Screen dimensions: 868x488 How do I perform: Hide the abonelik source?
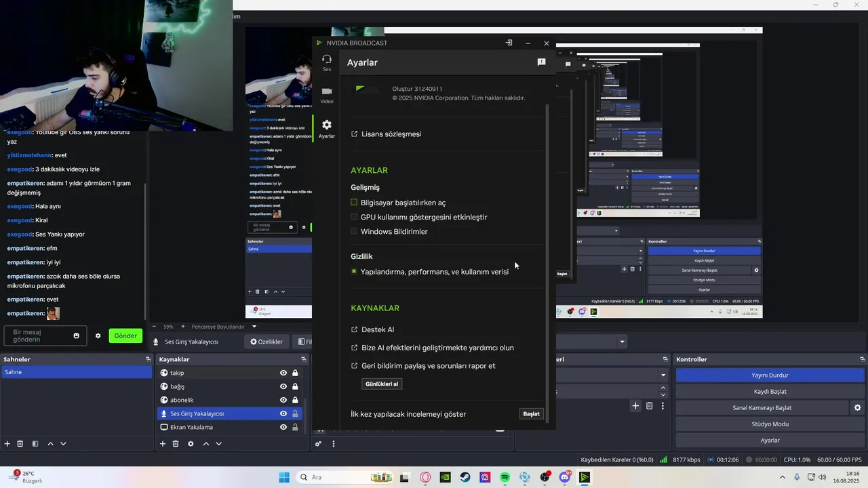click(x=283, y=400)
